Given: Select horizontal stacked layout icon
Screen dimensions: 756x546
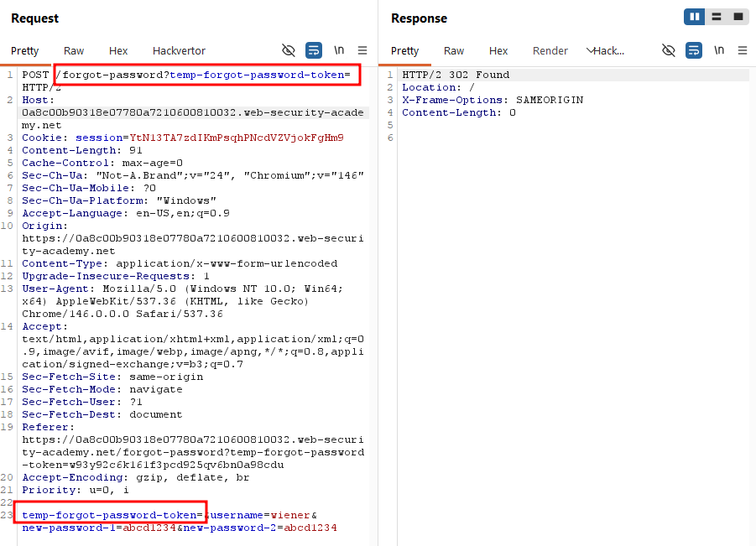Looking at the screenshot, I should (x=717, y=17).
